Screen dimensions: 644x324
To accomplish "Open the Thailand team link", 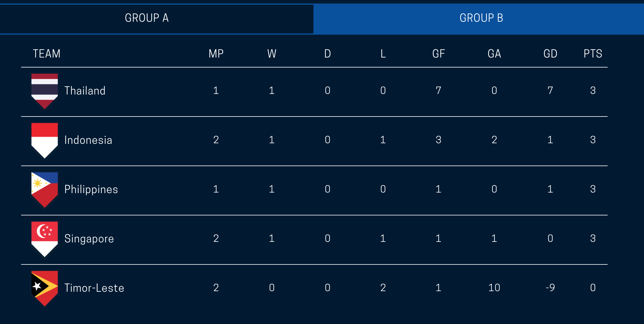I will tap(85, 91).
